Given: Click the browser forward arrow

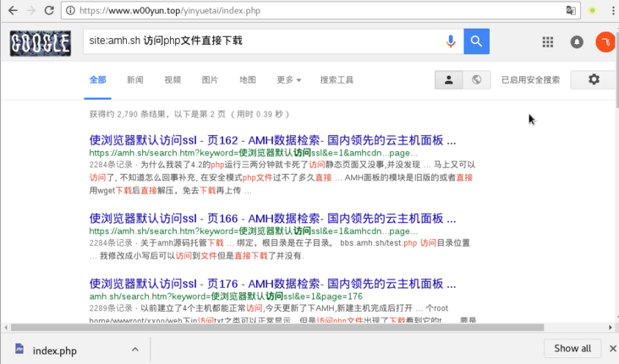Looking at the screenshot, I should 30,11.
